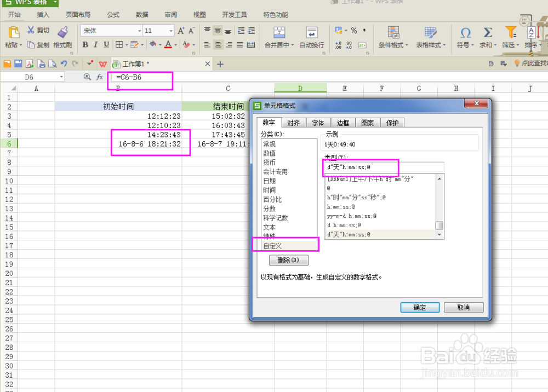Click the Copy icon
Viewport: 548px width, 392px height.
31,45
